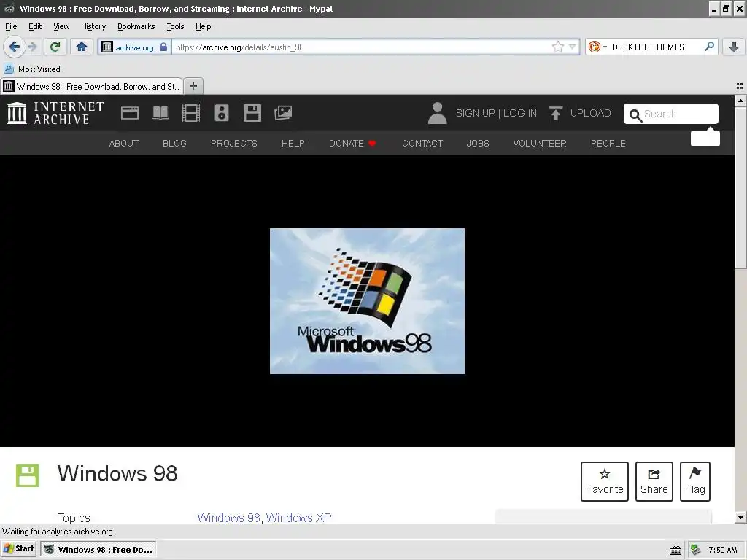Add item to favorites with Favorite button
Image resolution: width=747 pixels, height=560 pixels.
coord(605,481)
